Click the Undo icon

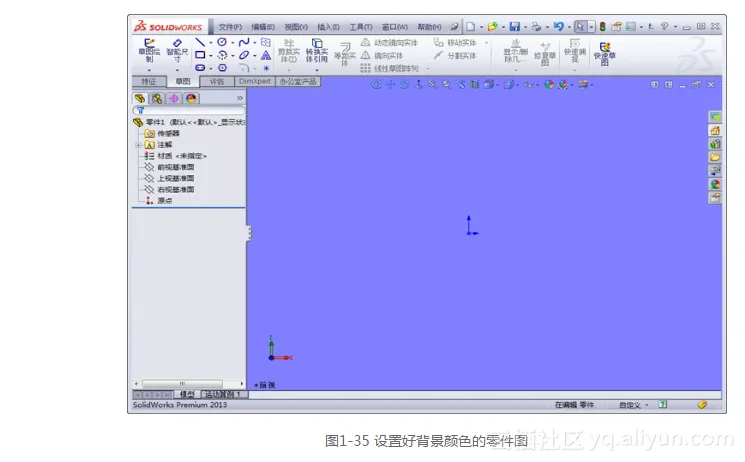[x=559, y=27]
